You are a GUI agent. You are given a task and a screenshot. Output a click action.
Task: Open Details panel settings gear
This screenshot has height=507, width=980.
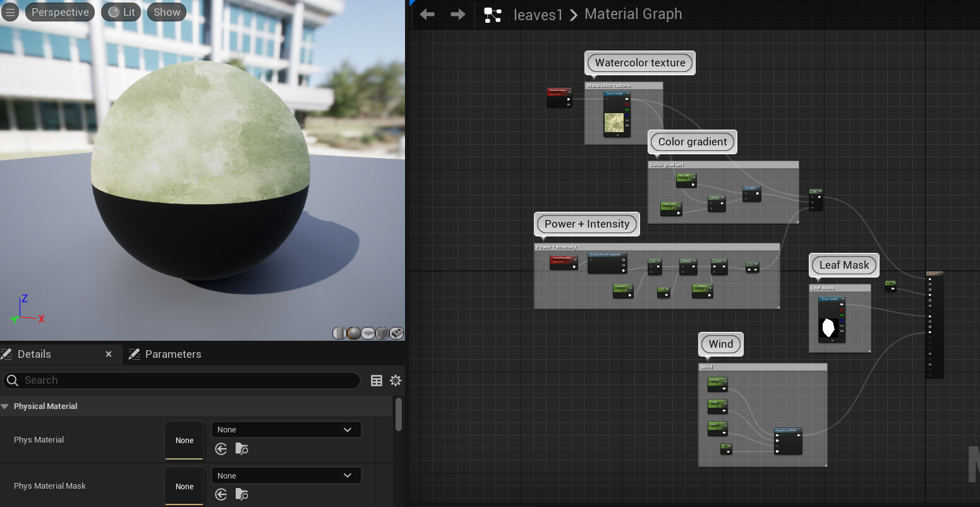pos(396,381)
